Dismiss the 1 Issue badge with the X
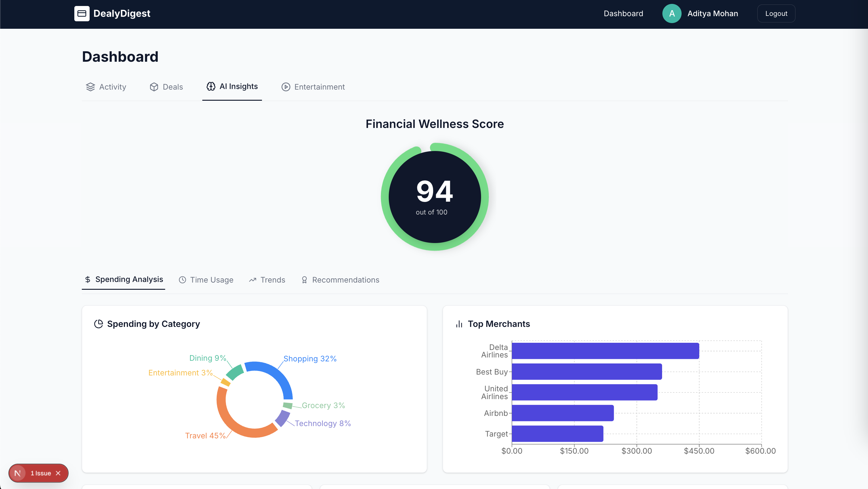 [x=58, y=473]
